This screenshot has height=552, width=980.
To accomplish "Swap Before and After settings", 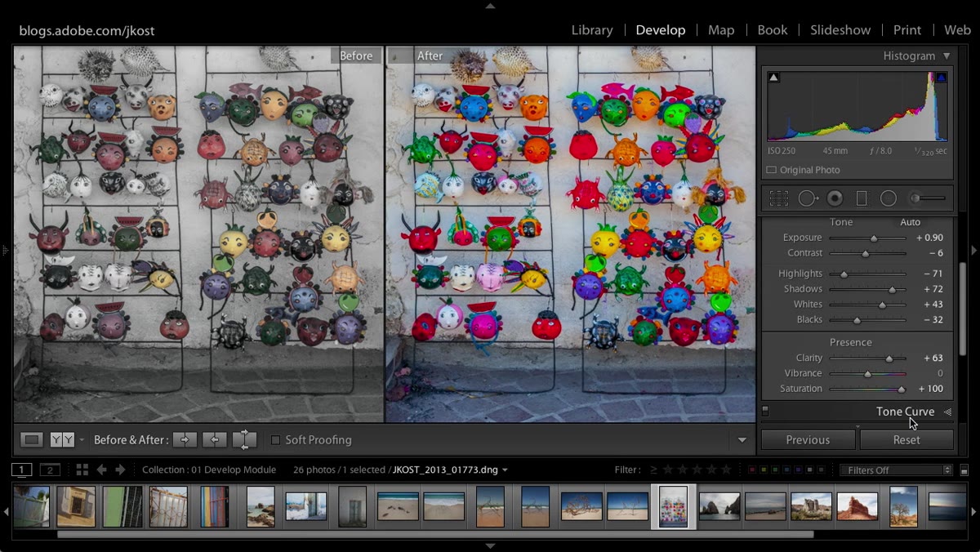I will pos(244,439).
